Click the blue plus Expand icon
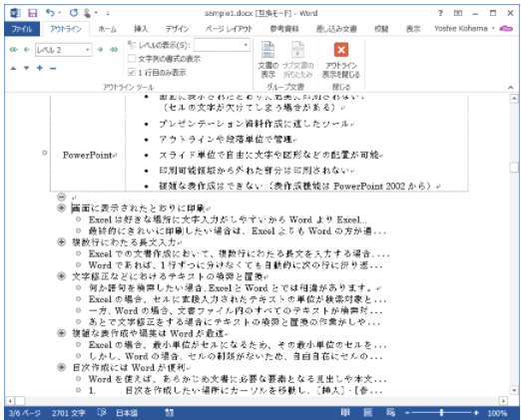Viewport: 521px width, 420px height. pos(40,68)
